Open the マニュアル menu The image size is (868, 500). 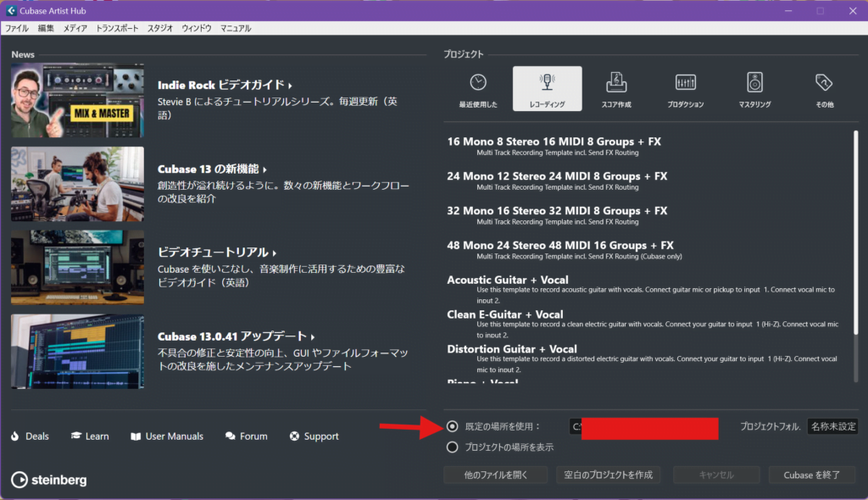tap(236, 28)
